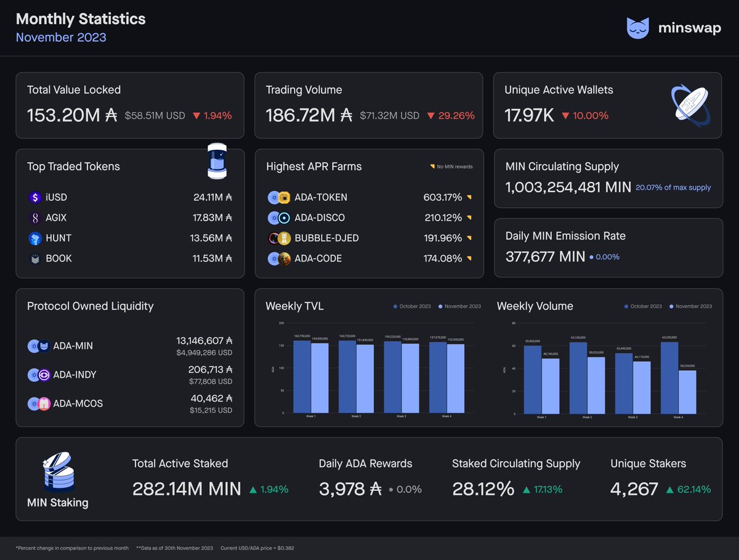
Task: Click the yellow marker next to 210.12%
Action: tap(469, 218)
